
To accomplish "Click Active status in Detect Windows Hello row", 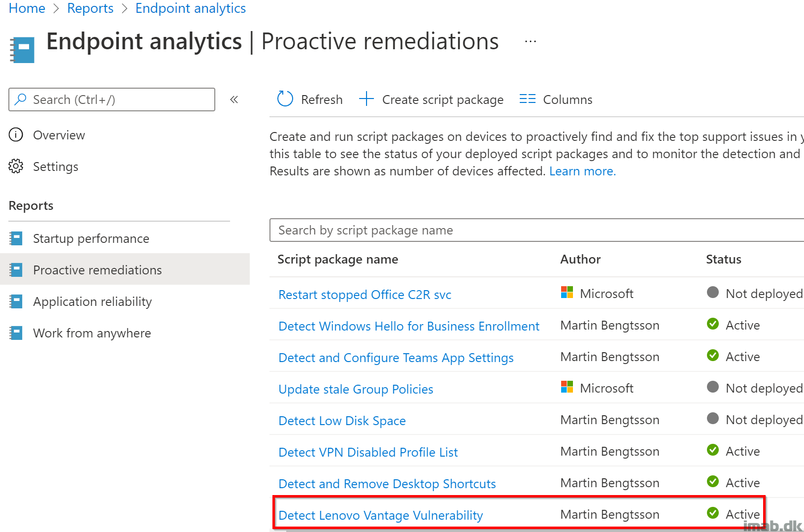I will [x=742, y=325].
